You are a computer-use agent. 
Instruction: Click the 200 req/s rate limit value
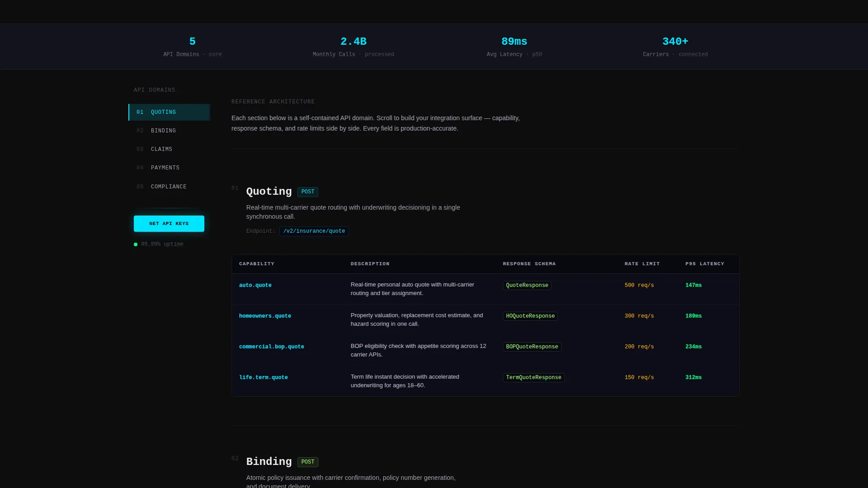point(639,347)
